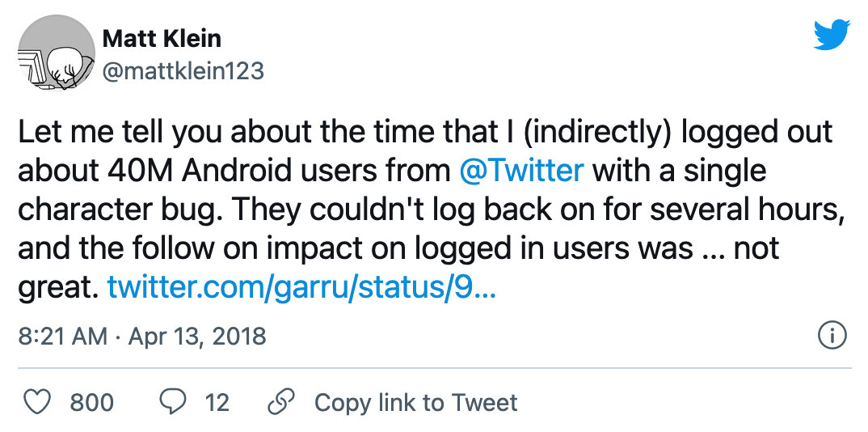Open the @mattklein123 handle link
This screenshot has height=432, width=868.
(183, 71)
